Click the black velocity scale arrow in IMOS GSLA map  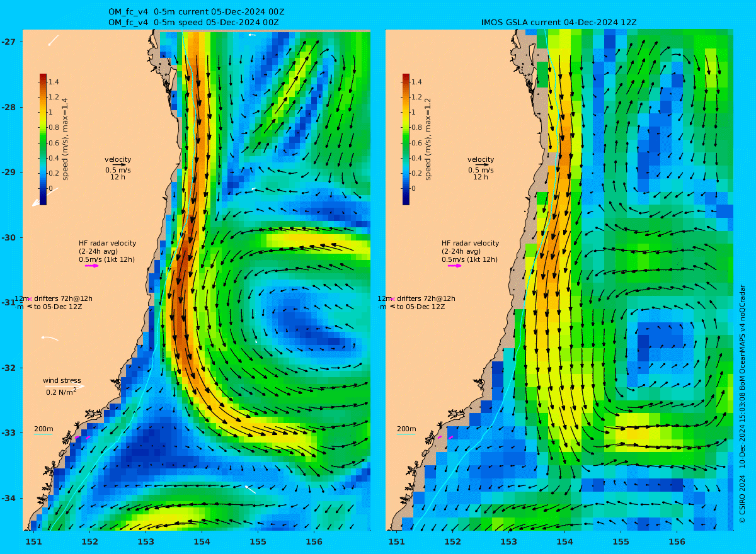(482, 165)
